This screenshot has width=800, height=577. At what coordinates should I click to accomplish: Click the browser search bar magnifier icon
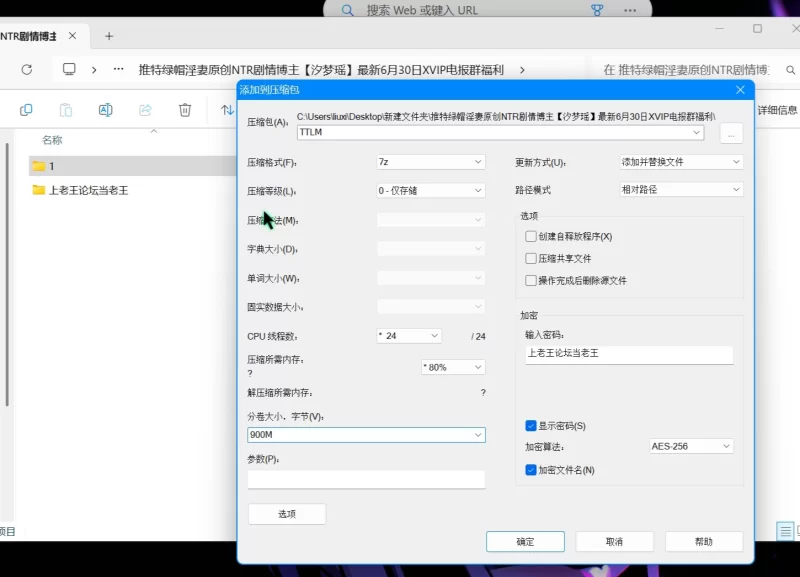pos(347,10)
